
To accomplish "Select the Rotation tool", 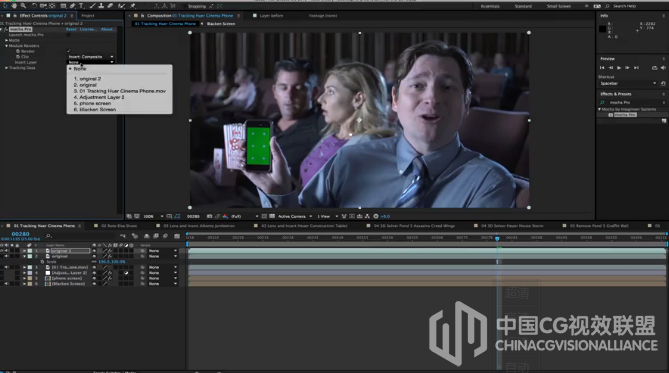I will tap(35, 6).
